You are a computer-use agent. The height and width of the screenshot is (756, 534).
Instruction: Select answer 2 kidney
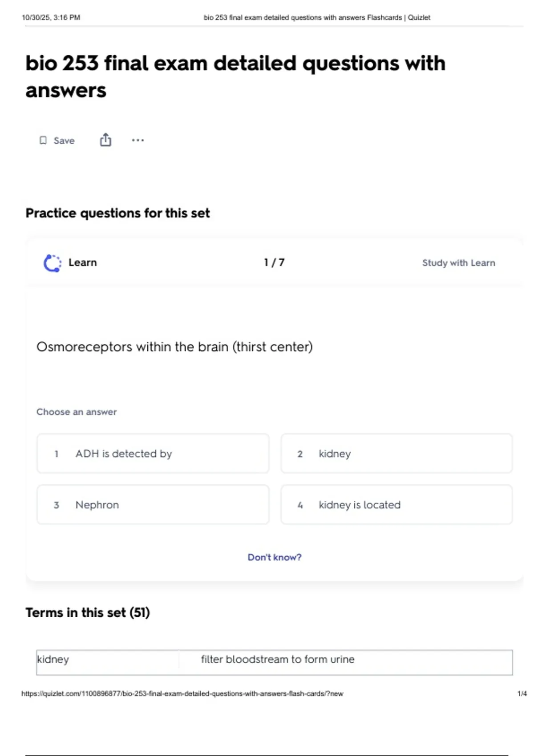pos(396,454)
